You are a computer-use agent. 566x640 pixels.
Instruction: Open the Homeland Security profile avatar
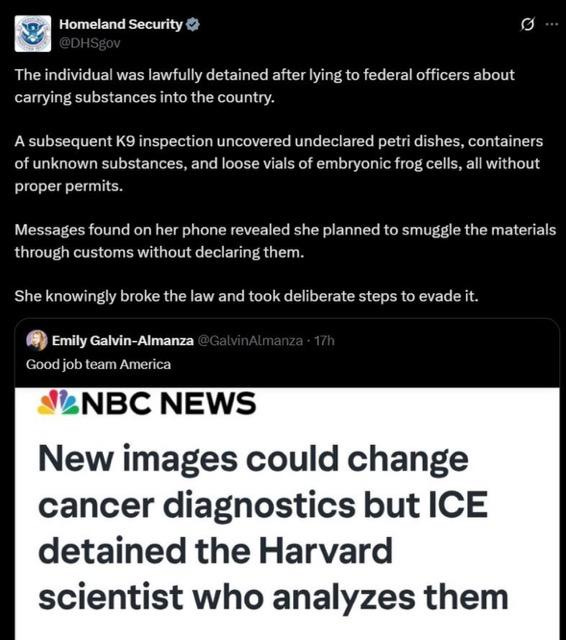33,33
